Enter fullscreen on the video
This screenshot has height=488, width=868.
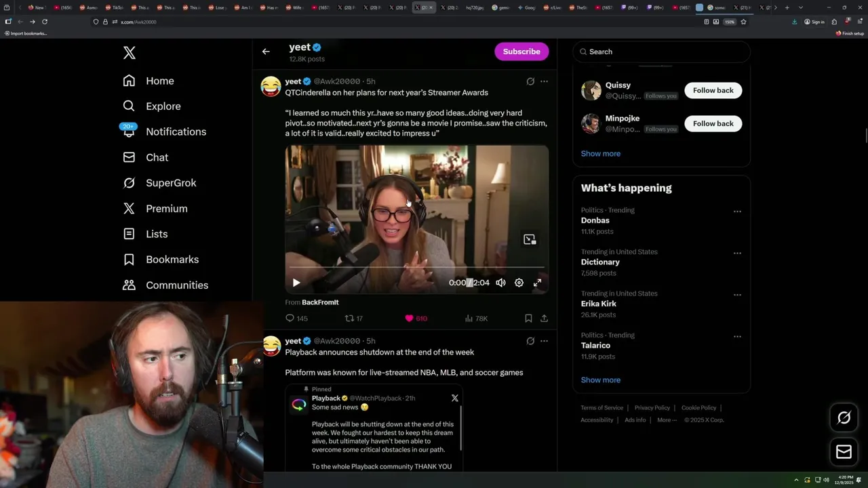click(x=537, y=283)
